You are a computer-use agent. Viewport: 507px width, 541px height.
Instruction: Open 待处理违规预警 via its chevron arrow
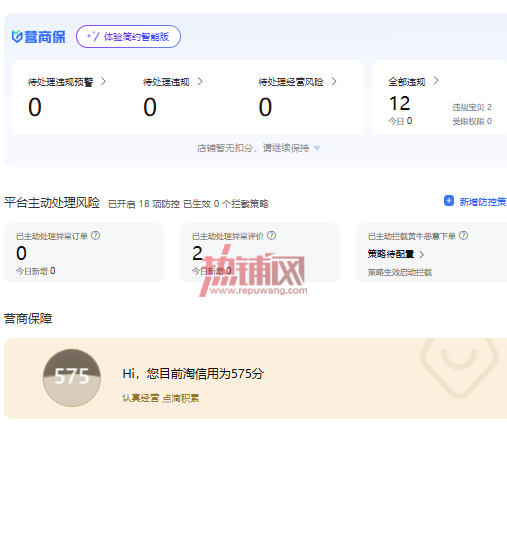(103, 81)
